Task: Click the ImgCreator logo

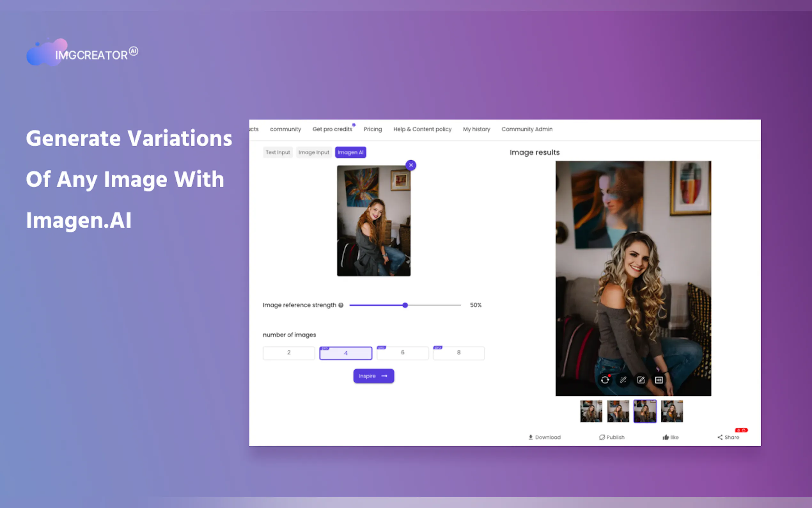Action: point(82,53)
